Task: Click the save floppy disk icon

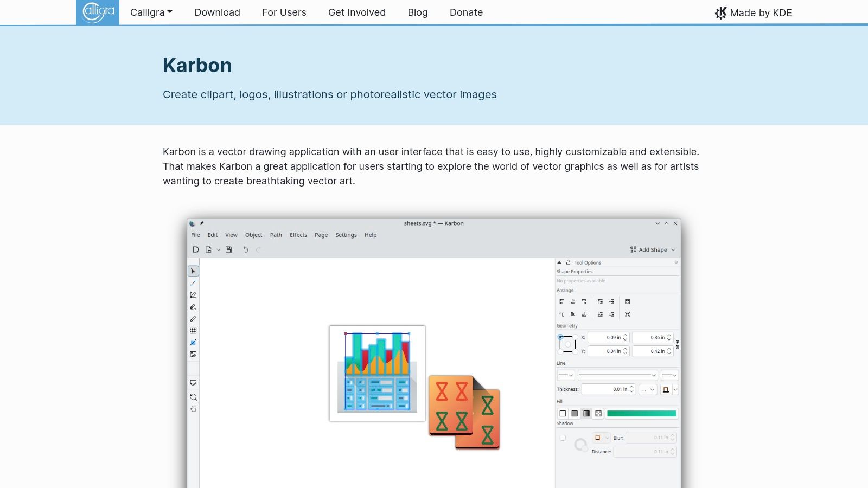Action: coord(229,250)
